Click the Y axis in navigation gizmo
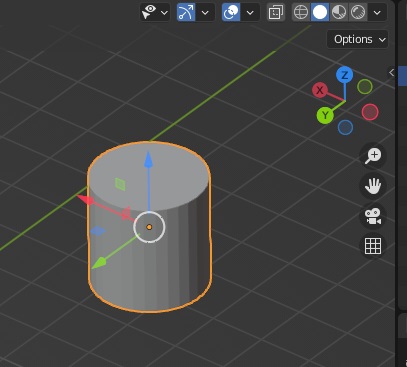The width and height of the screenshot is (407, 367). pyautogui.click(x=325, y=115)
